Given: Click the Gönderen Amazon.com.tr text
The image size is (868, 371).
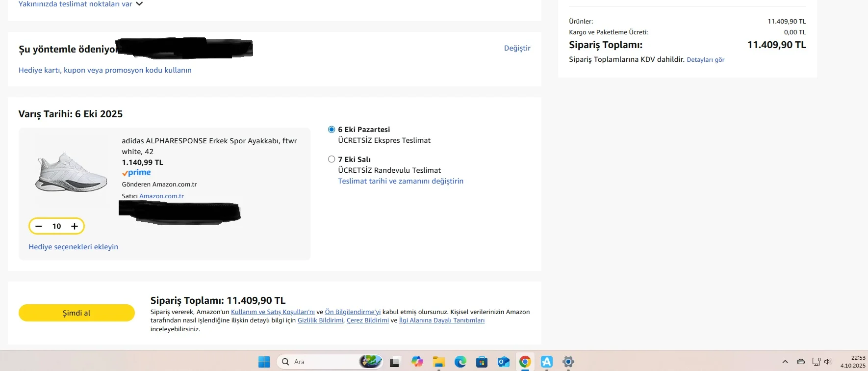Looking at the screenshot, I should click(159, 185).
